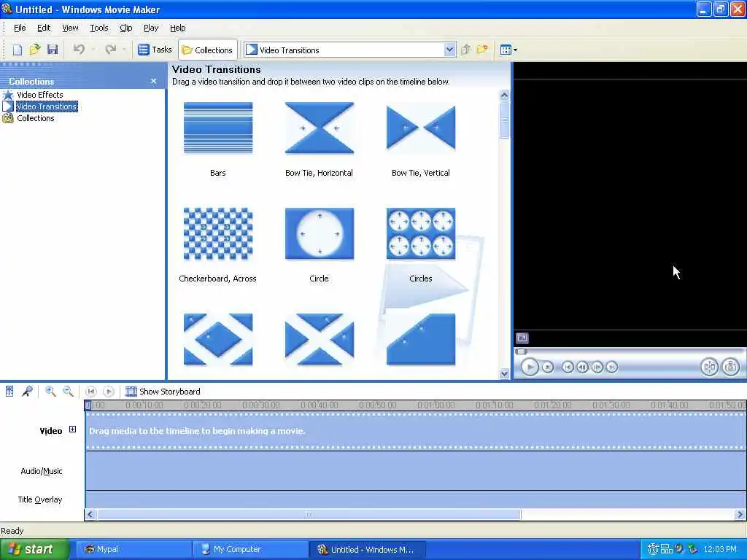Viewport: 747px width, 560px height.
Task: Select the Bars transition thumbnail
Action: point(218,128)
